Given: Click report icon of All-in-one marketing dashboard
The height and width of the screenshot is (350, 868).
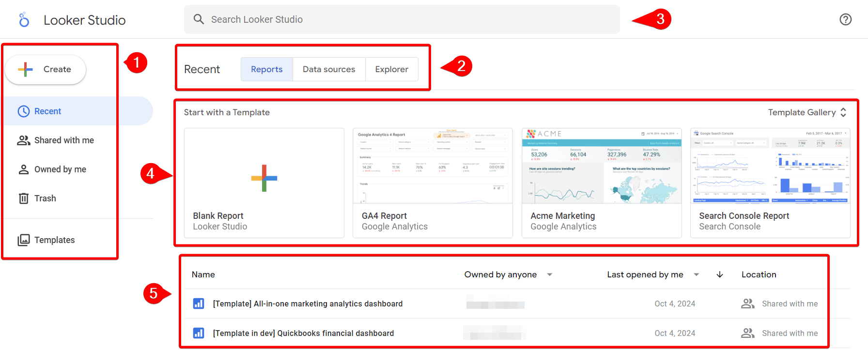Looking at the screenshot, I should [x=199, y=304].
